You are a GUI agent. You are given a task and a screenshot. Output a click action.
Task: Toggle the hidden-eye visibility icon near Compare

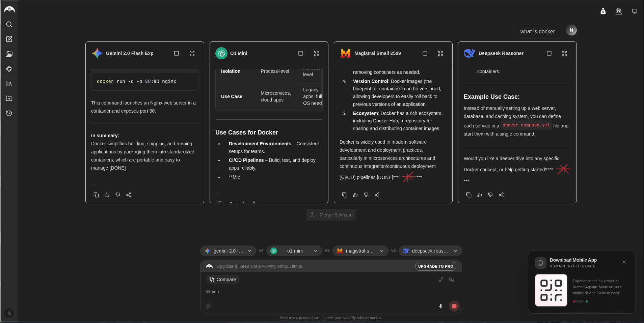pyautogui.click(x=451, y=280)
